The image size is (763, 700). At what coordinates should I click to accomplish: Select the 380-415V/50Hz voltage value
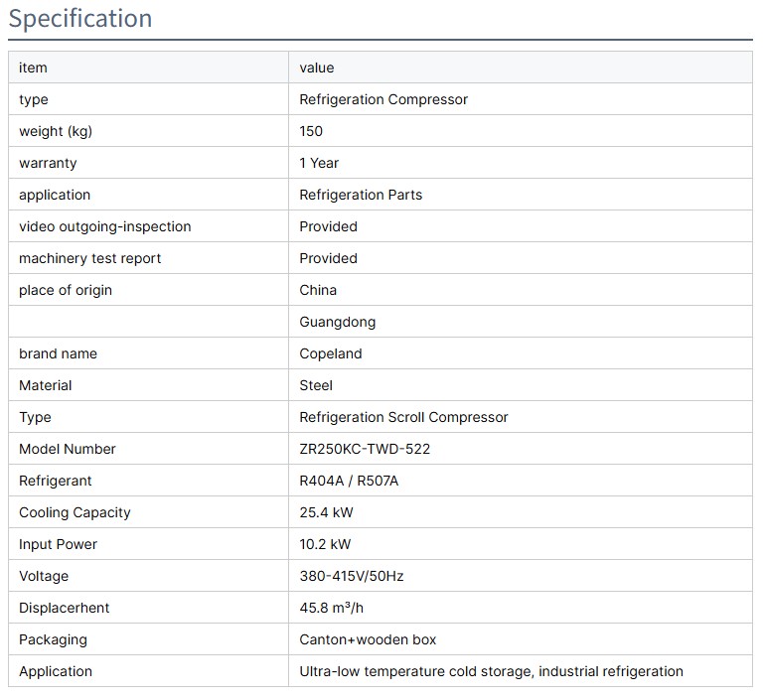point(351,576)
